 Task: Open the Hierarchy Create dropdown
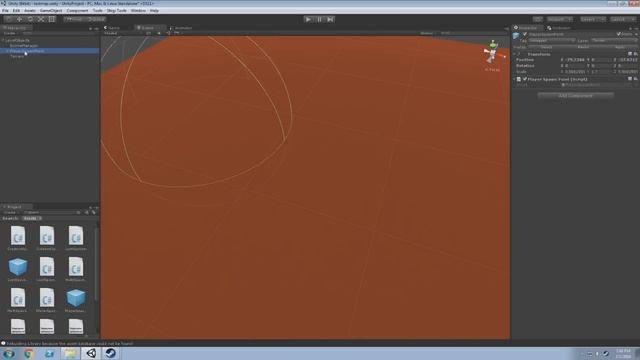(10, 33)
